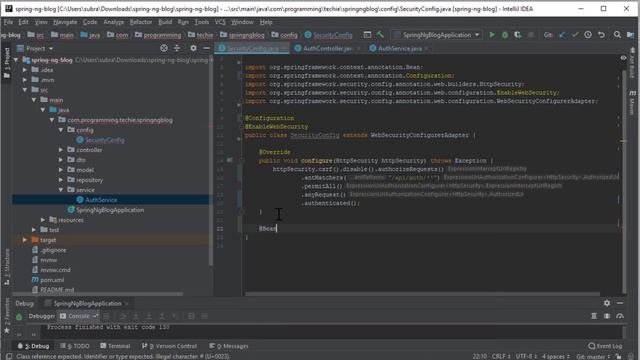This screenshot has width=640, height=360.
Task: Open the Refactor menu
Action: click(141, 22)
